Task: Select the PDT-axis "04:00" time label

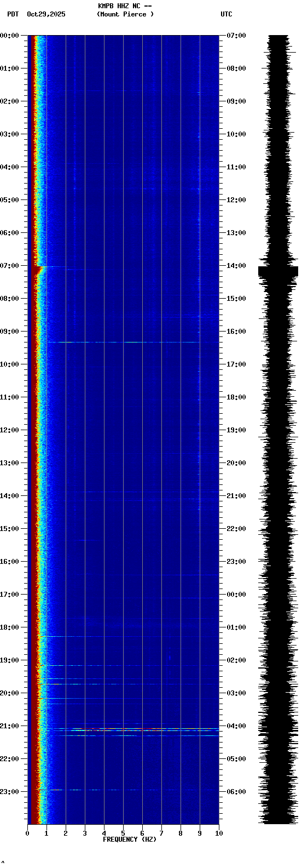Action: [9, 167]
